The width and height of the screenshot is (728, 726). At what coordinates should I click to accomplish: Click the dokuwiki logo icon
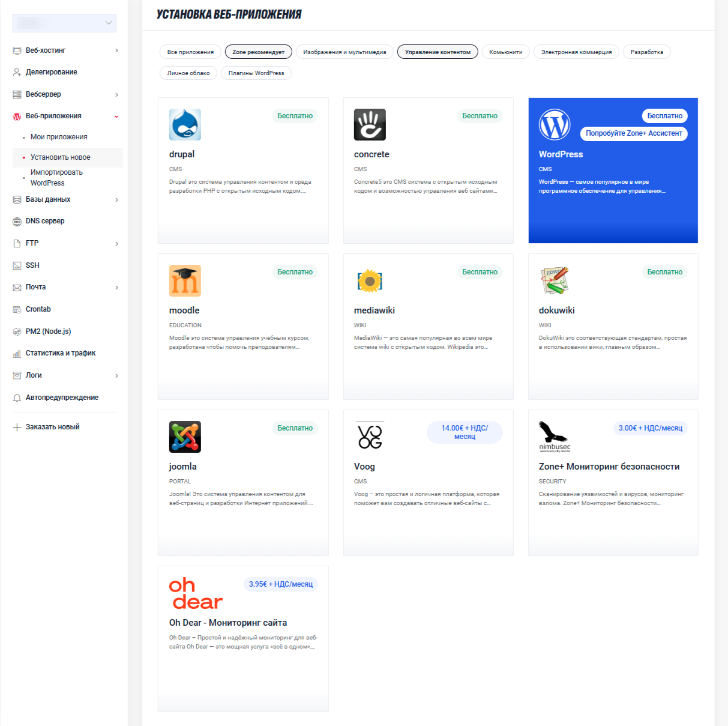[555, 280]
